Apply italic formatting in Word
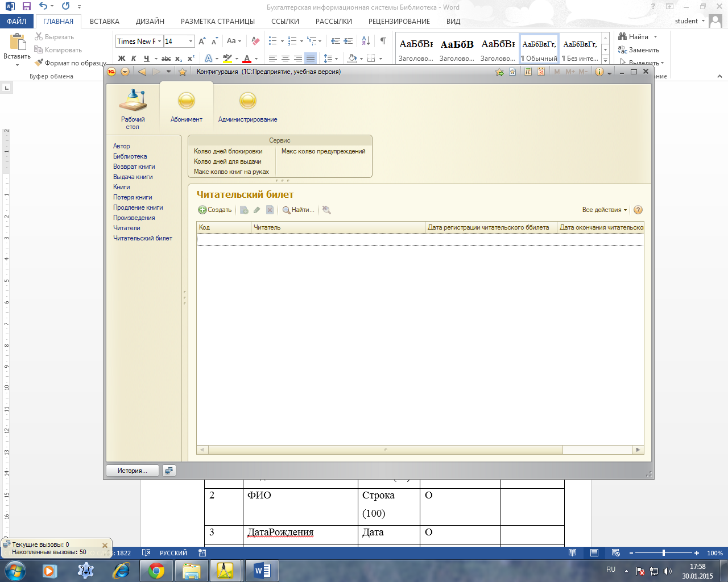The width and height of the screenshot is (728, 582). [x=134, y=59]
